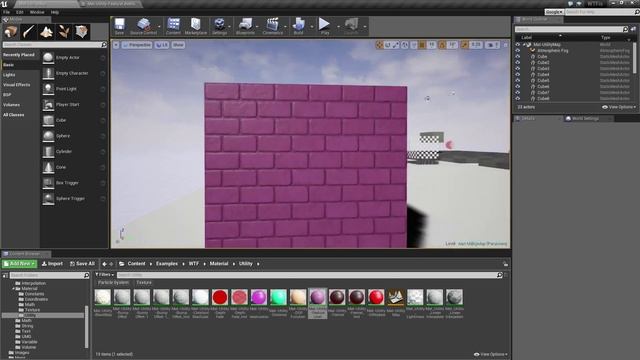Click the Build toolbar icon
640x360 pixels.
tap(298, 26)
